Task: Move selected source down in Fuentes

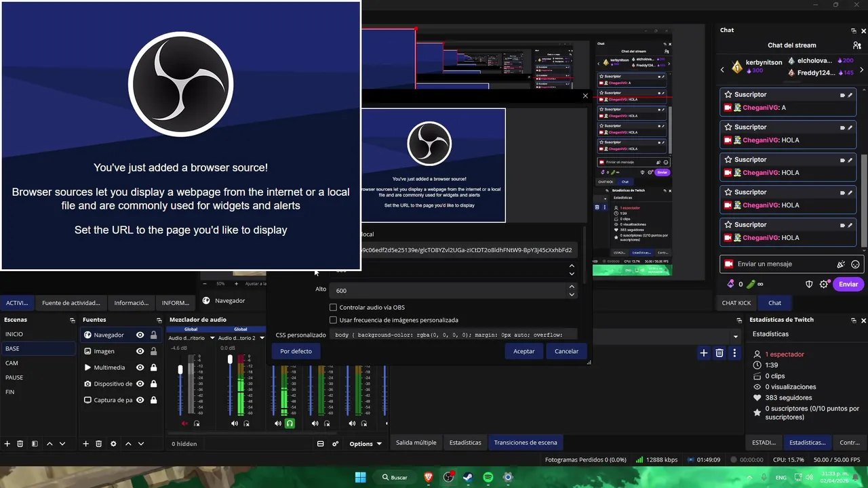Action: pos(141,444)
